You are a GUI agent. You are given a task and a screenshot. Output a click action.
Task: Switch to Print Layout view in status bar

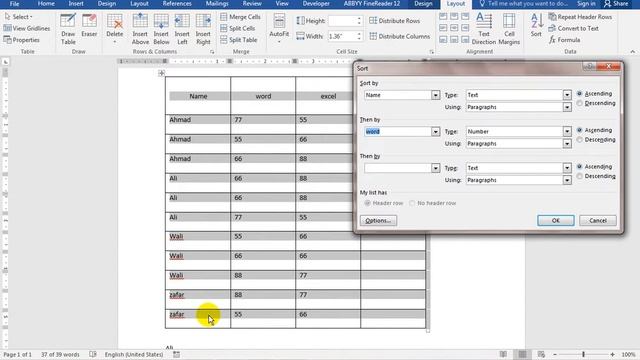[x=522, y=354]
